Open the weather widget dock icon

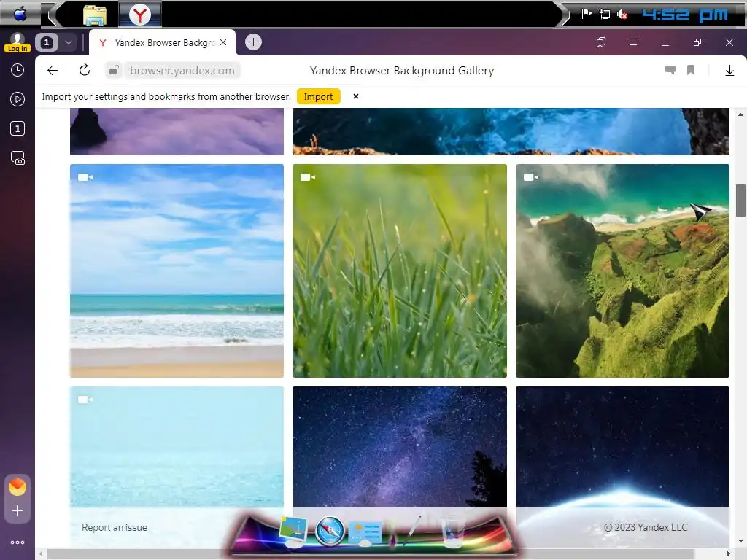(x=365, y=532)
